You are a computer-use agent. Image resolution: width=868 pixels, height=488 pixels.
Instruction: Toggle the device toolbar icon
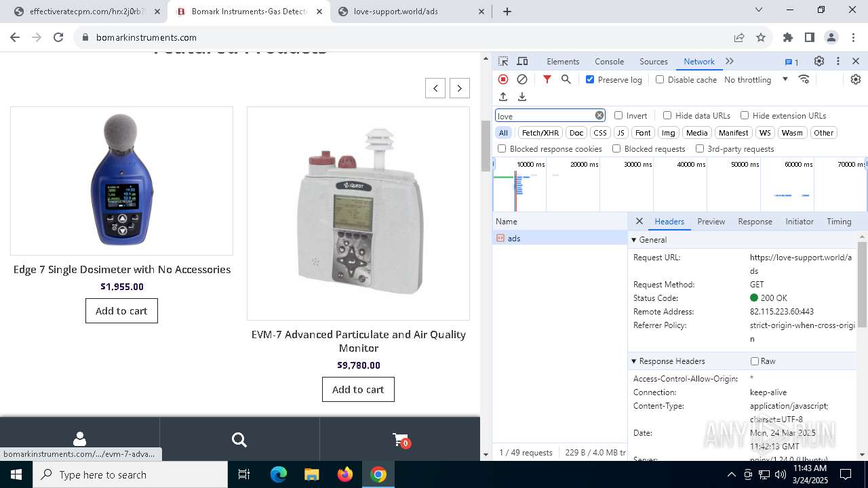(x=522, y=61)
